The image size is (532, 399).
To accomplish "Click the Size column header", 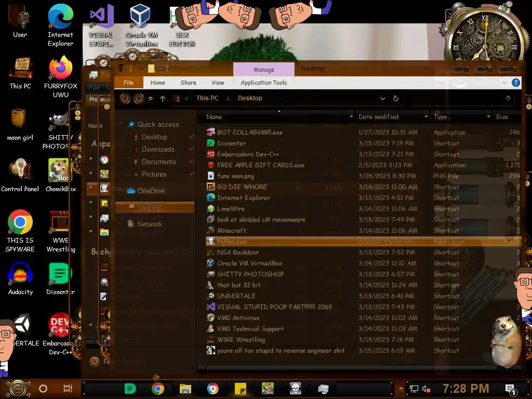I will (x=502, y=117).
